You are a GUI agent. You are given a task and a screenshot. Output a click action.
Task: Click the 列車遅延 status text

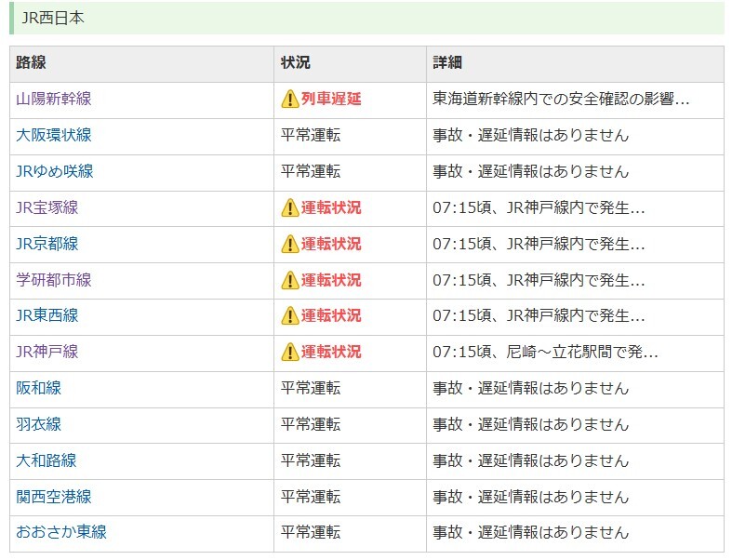coord(331,99)
